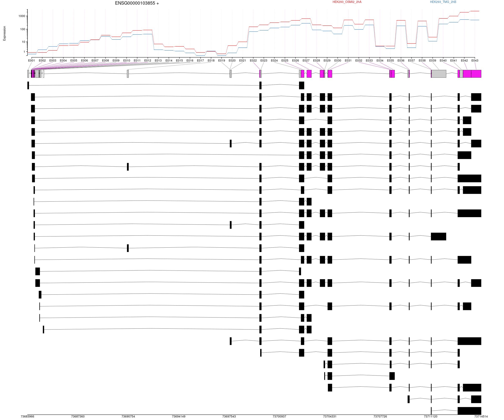Screen dimensions: 504x420
Task: Pick exon label E003
Action: pyautogui.click(x=52, y=61)
